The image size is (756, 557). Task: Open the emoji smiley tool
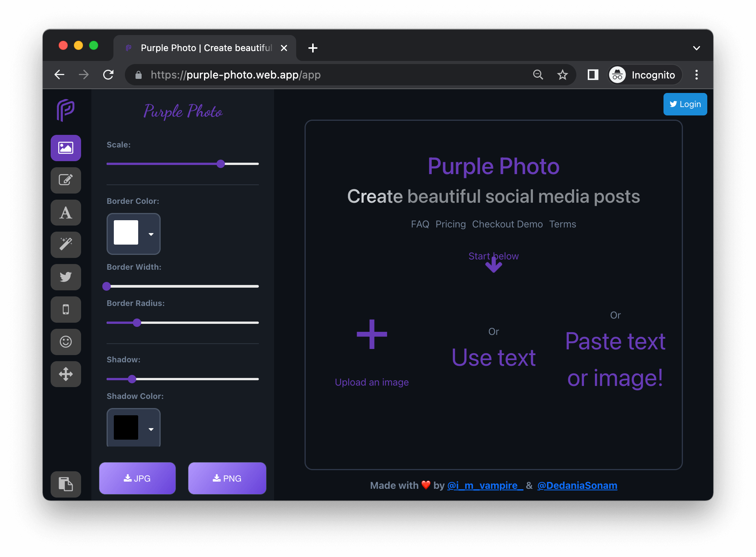65,342
